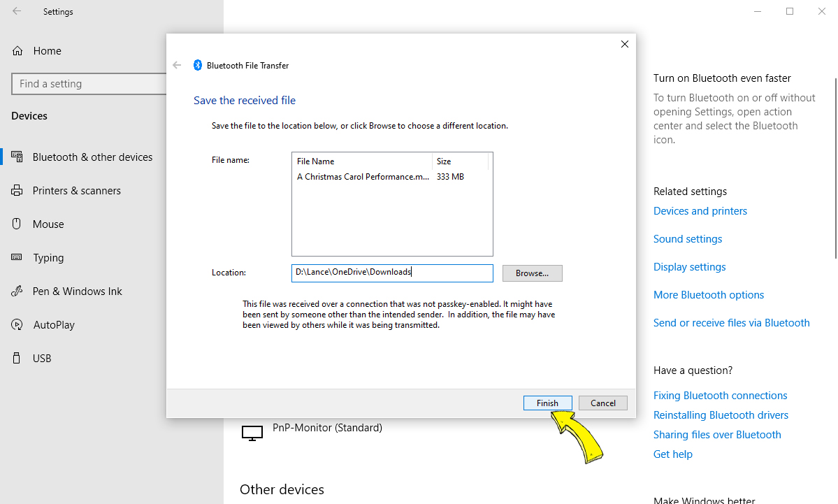Click the Settings window back arrow
The width and height of the screenshot is (838, 504).
coord(17,11)
